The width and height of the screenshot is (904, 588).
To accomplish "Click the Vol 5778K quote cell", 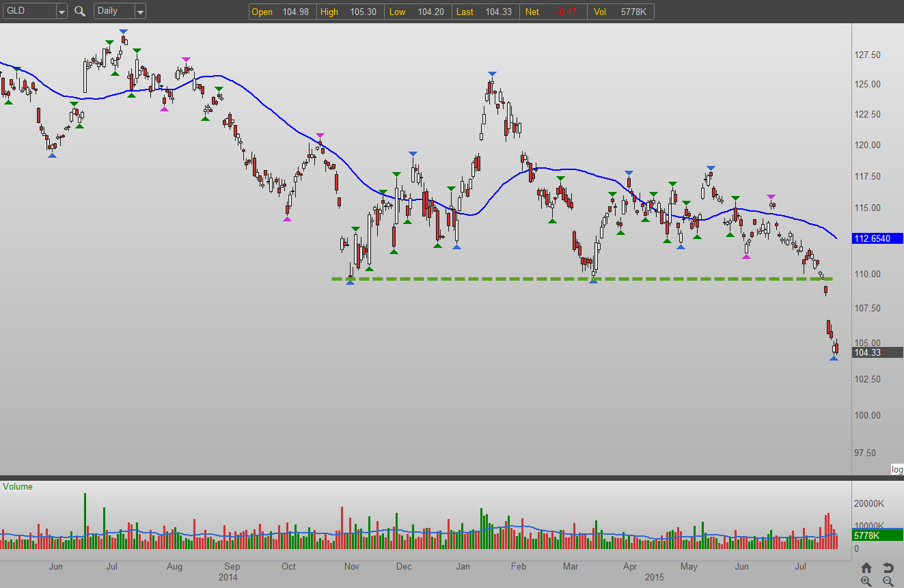I will click(620, 12).
